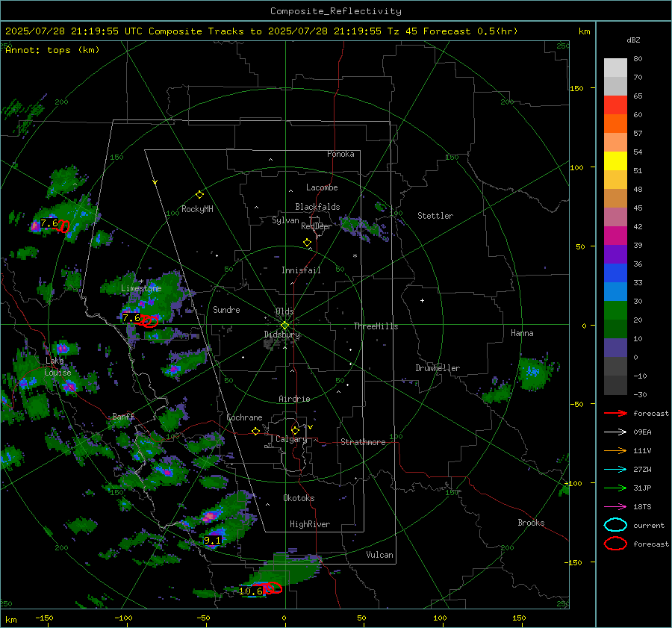Image resolution: width=672 pixels, height=628 pixels.
Task: Click the Drumheller town label
Action: click(x=438, y=368)
